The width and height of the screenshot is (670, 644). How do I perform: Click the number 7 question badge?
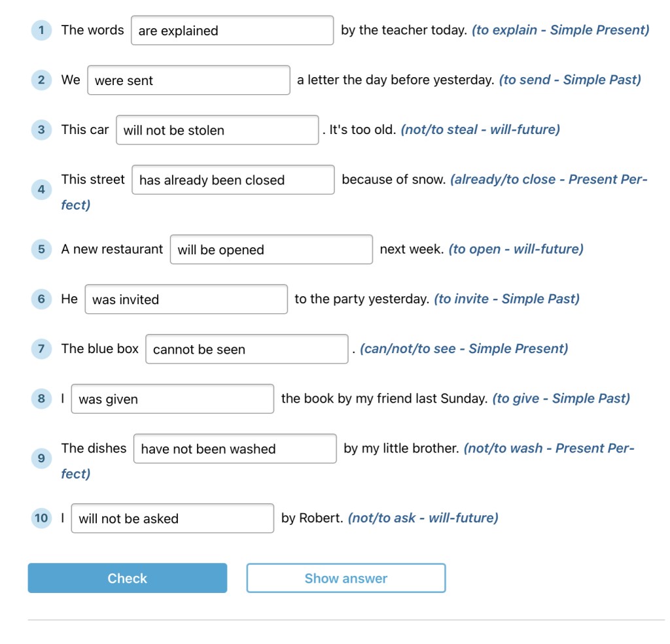(x=41, y=348)
